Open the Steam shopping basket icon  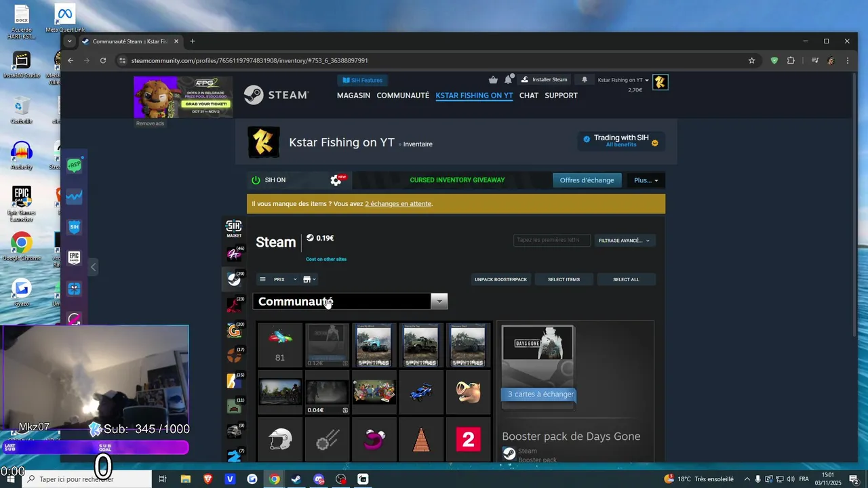click(x=493, y=80)
